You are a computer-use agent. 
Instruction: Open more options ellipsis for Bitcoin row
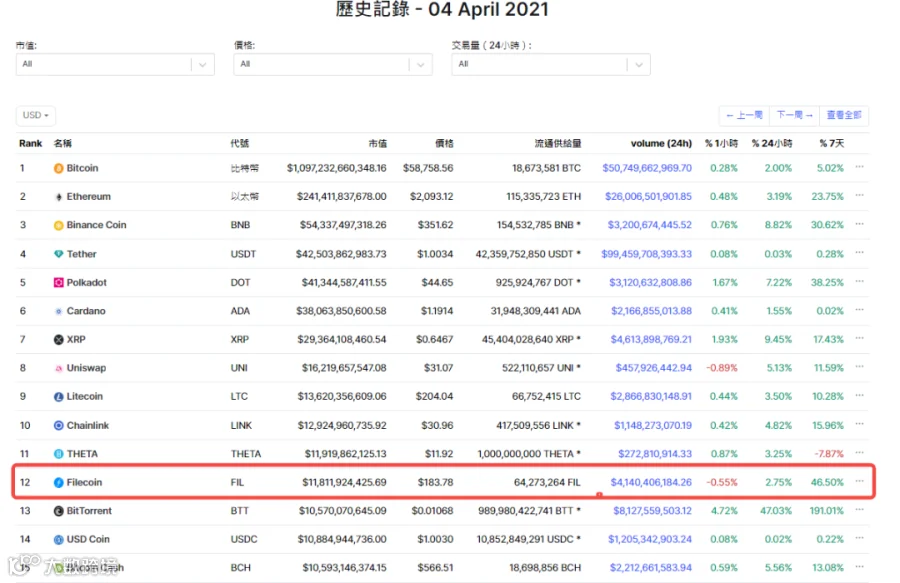click(x=859, y=167)
